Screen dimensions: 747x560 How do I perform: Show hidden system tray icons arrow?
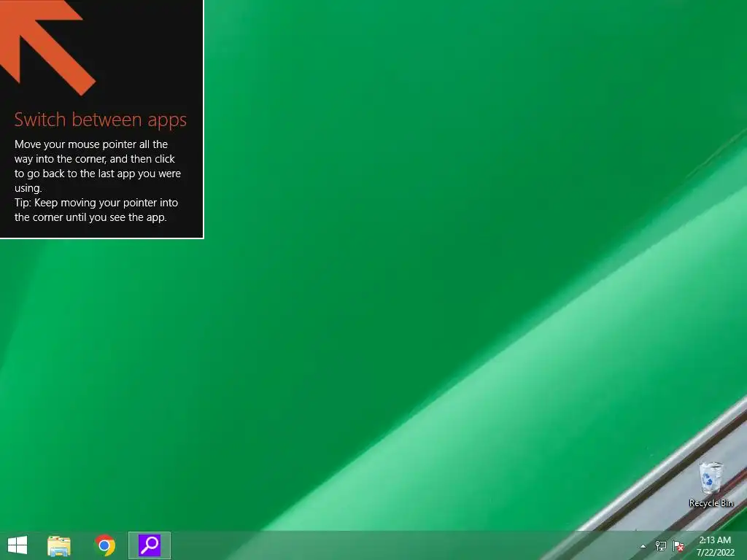643,546
